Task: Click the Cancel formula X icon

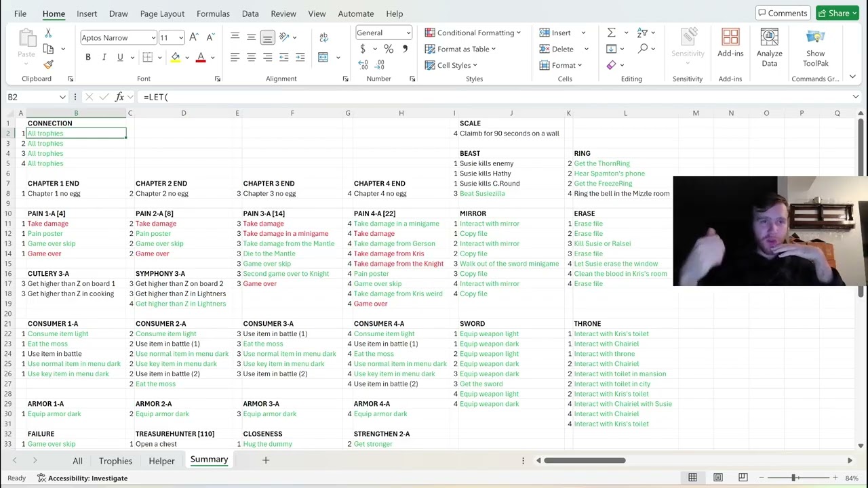Action: (89, 97)
